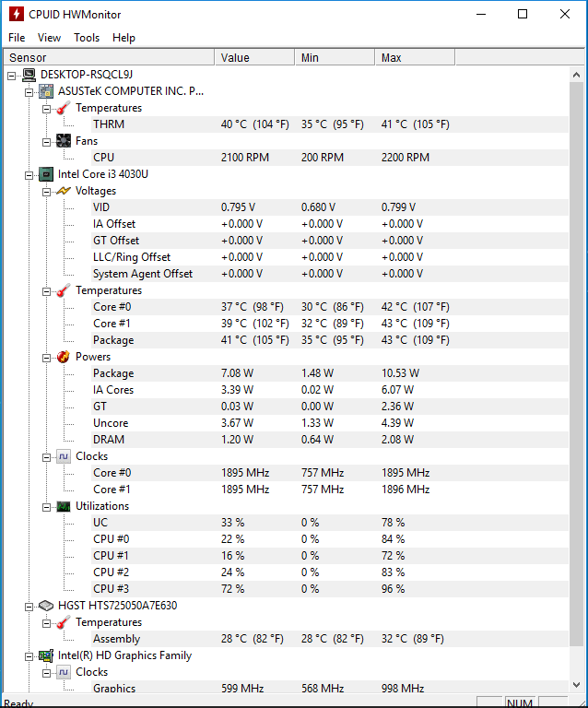The image size is (588, 708).
Task: Select the UC utilization row
Action: click(330, 523)
